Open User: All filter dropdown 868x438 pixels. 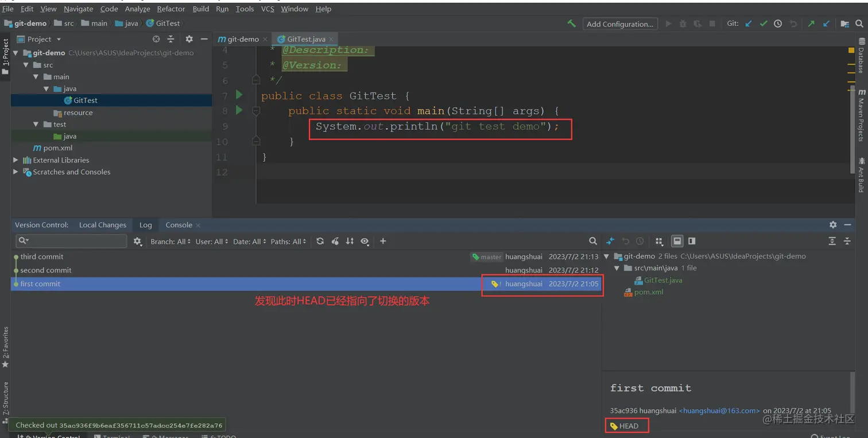(212, 242)
